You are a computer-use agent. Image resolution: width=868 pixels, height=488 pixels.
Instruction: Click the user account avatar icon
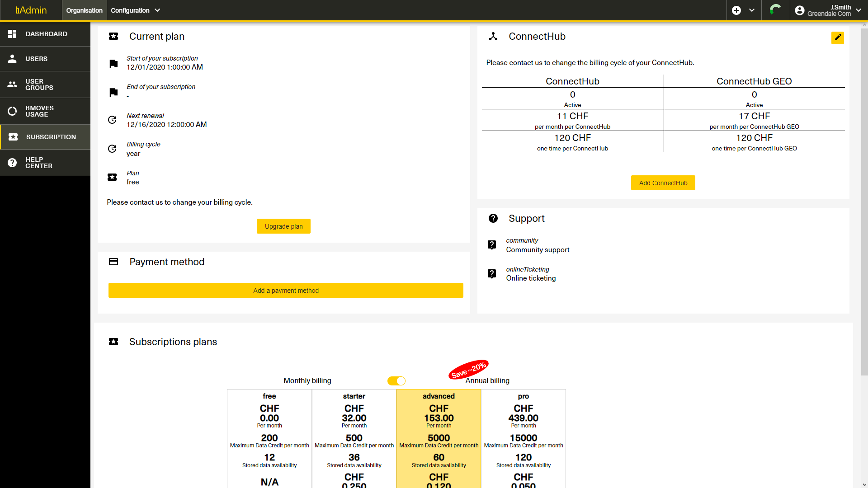tap(799, 10)
